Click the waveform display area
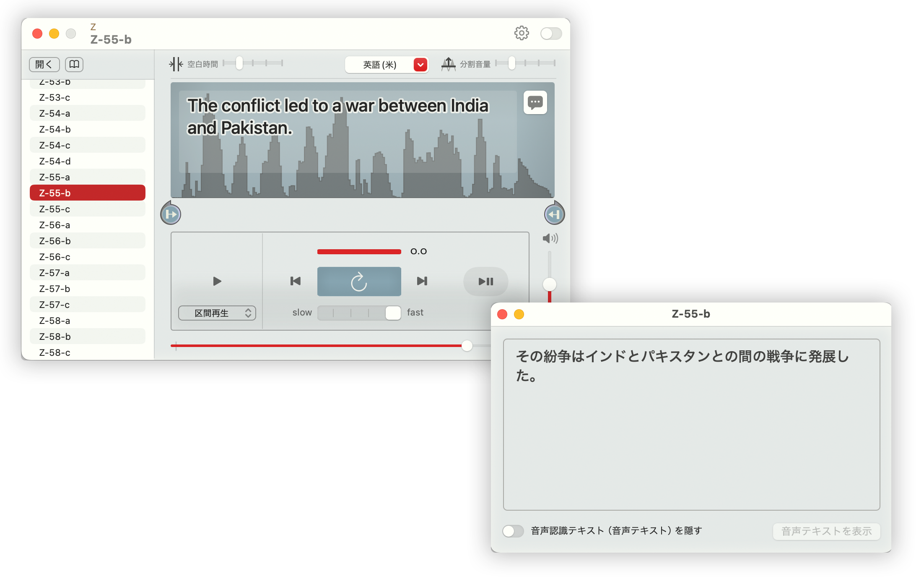The height and width of the screenshot is (587, 924). click(x=363, y=140)
